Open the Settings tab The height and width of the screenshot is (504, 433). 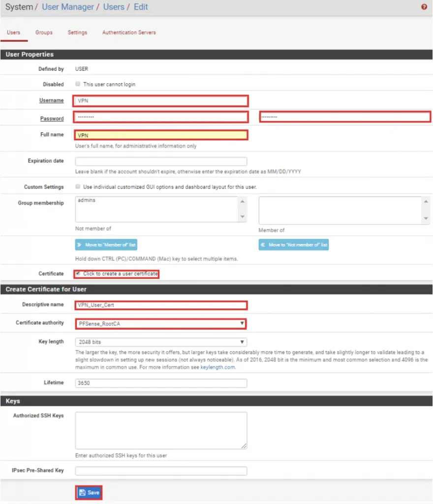(x=77, y=32)
